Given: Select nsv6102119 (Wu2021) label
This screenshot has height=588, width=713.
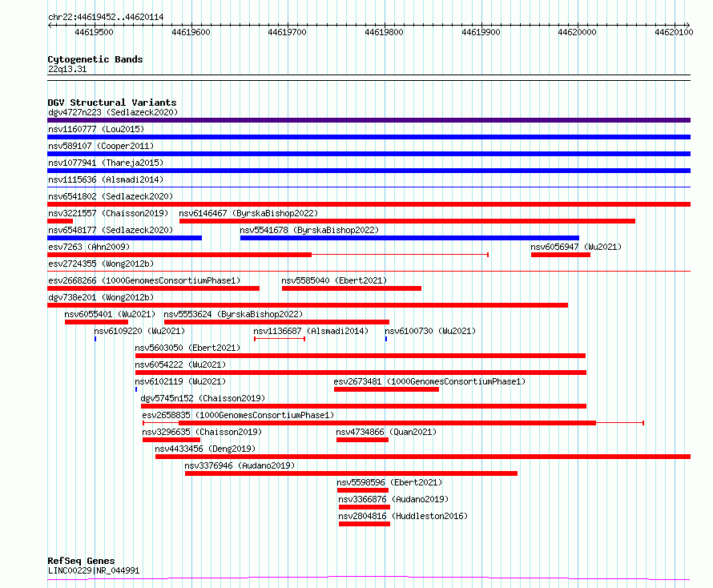Looking at the screenshot, I should 180,381.
